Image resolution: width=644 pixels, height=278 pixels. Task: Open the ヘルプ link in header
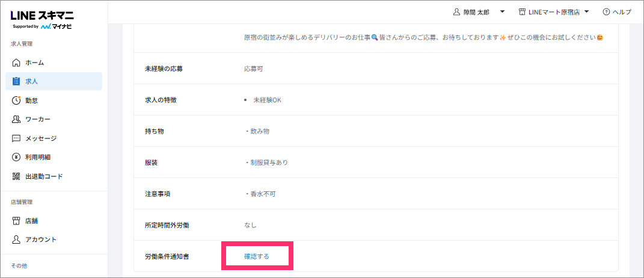pos(621,12)
